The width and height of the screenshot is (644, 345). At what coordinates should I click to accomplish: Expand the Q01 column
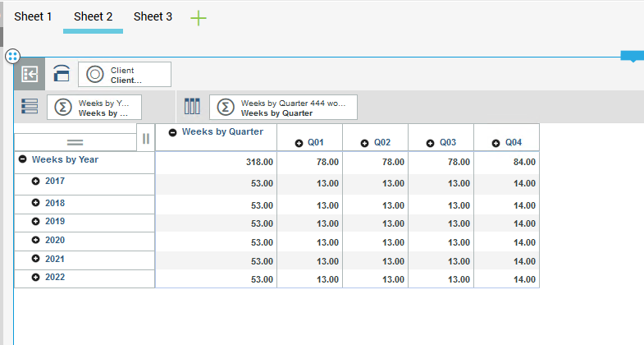pos(299,143)
